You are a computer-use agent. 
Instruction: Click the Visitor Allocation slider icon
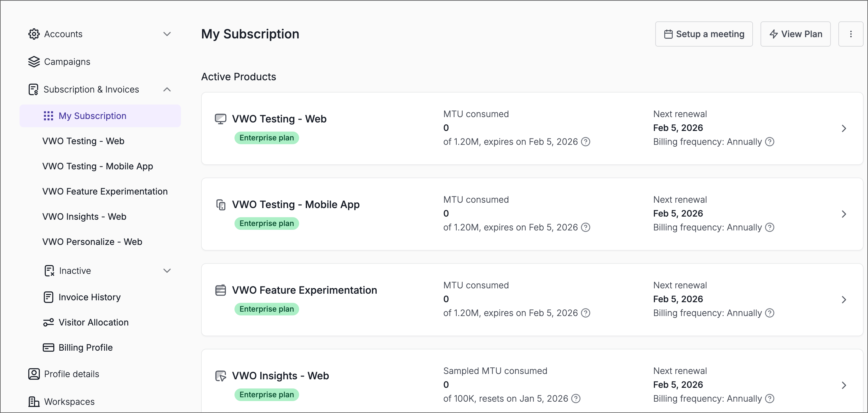point(48,322)
